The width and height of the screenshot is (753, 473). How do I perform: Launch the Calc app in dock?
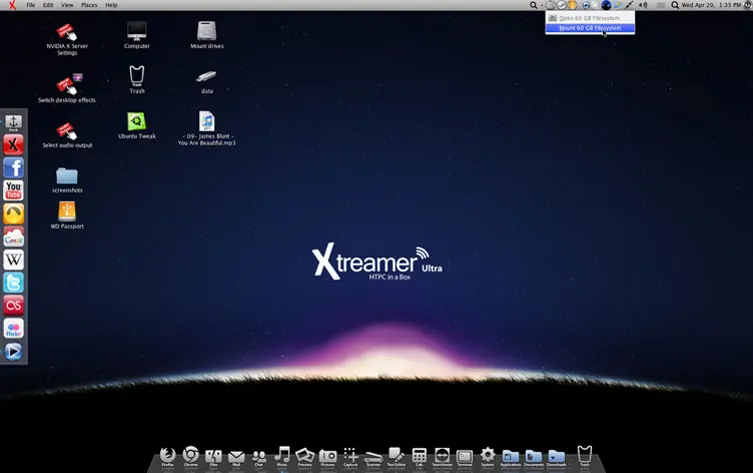pos(419,455)
